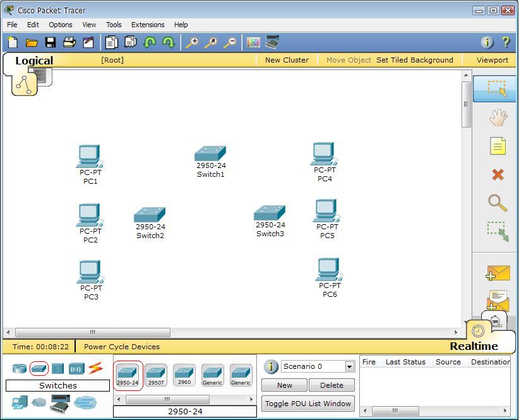
Task: Open the File menu
Action: tap(12, 25)
